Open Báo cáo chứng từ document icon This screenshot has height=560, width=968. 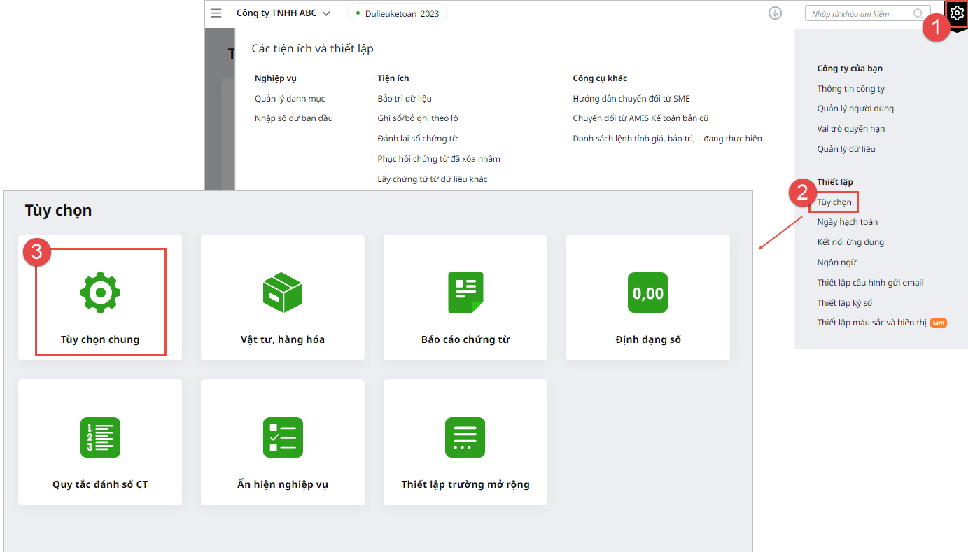point(465,293)
